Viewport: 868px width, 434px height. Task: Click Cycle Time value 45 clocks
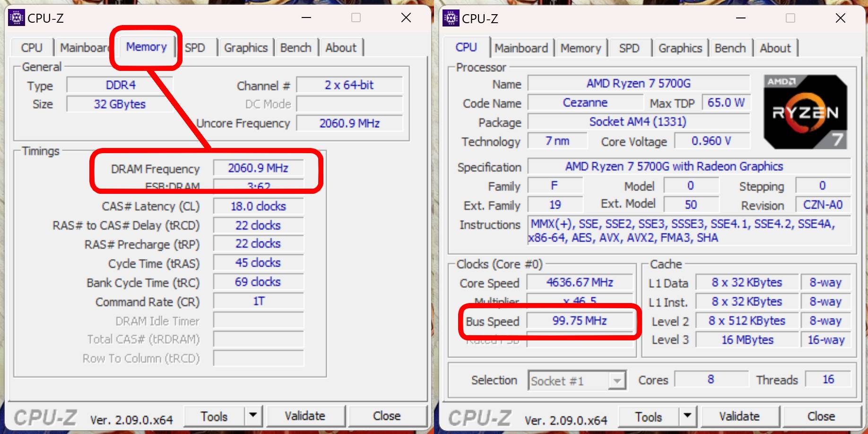258,263
